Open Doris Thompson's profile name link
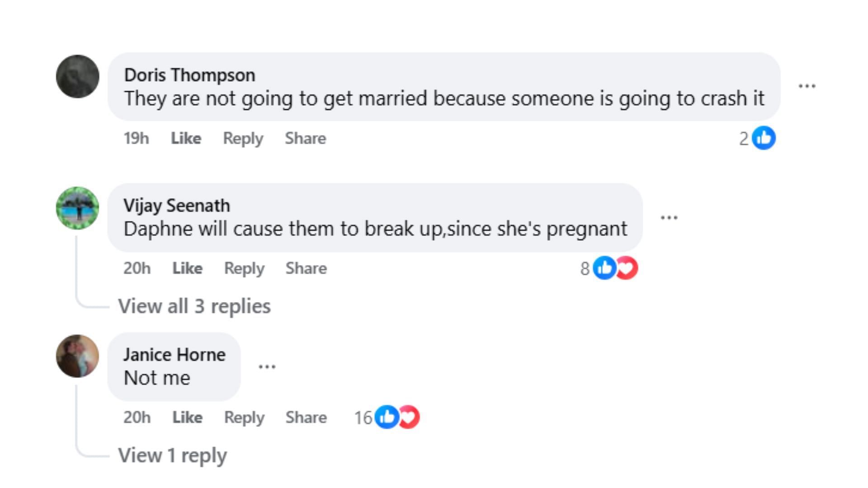Viewport: 868px width, 488px height. [189, 75]
